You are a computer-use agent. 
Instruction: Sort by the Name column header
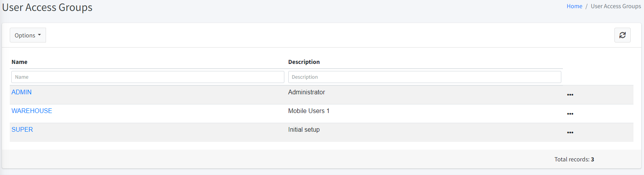(x=20, y=62)
